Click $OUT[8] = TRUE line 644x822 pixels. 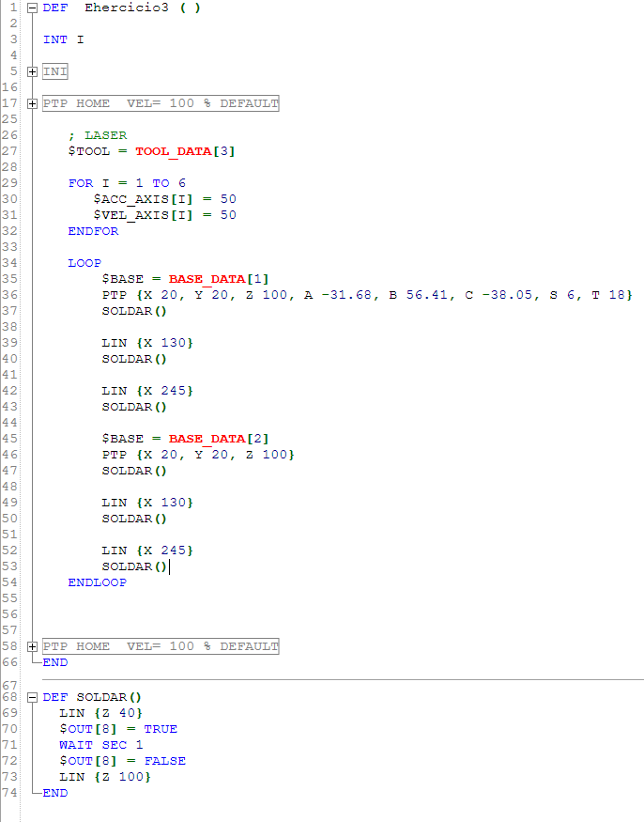(118, 729)
